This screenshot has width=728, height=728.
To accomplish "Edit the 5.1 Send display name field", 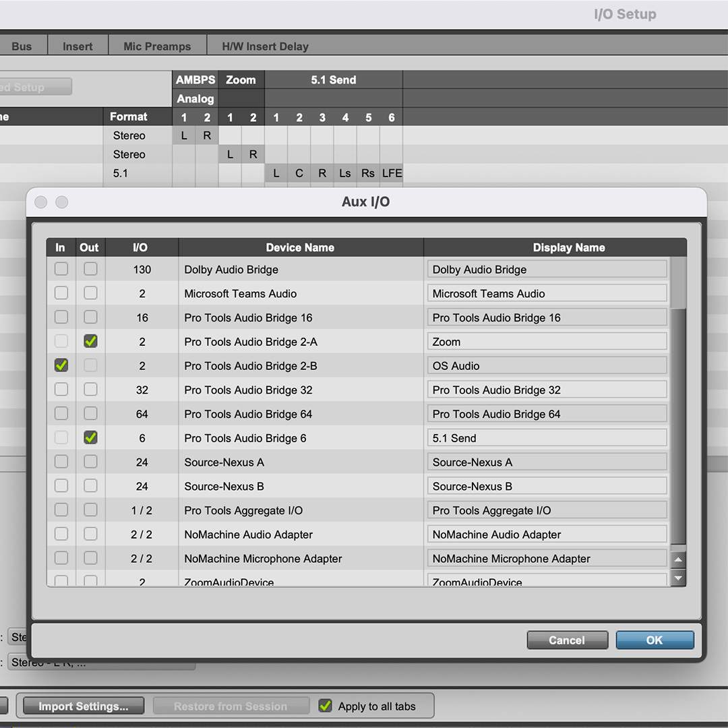I will tap(547, 438).
